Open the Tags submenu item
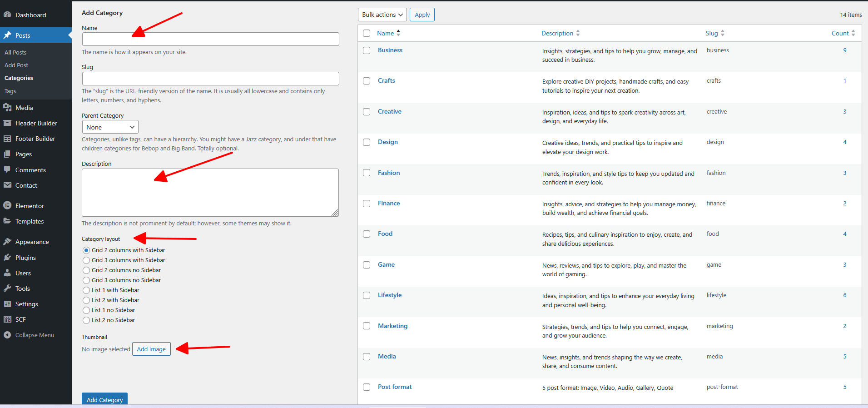Screen dimensions: 868x408 [x=10, y=91]
